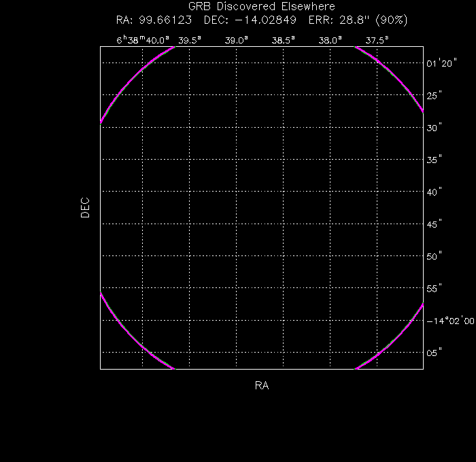476x462 pixels.
Task: Click the '39.5s' RA tick label
Action: click(x=190, y=40)
